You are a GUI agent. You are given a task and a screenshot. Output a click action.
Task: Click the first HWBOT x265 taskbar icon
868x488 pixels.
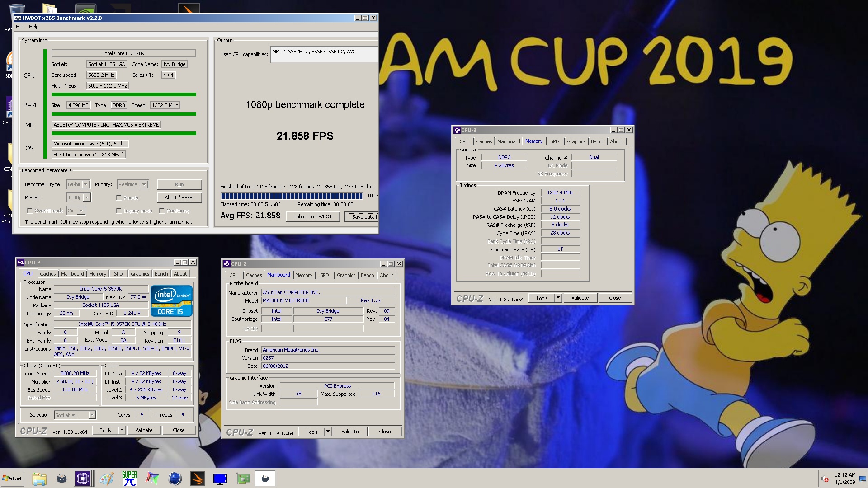pos(62,479)
